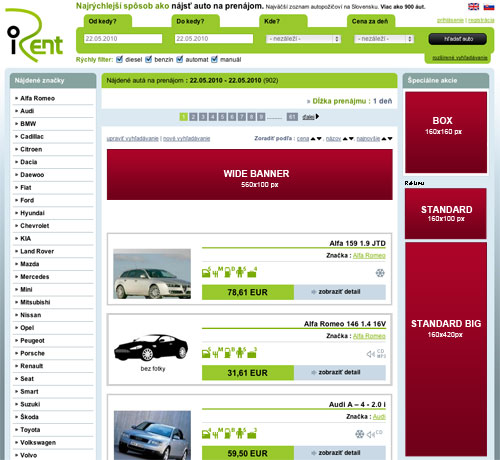Click manual transmission icon on Alfa 159 listing
500x460 pixels.
click(218, 272)
